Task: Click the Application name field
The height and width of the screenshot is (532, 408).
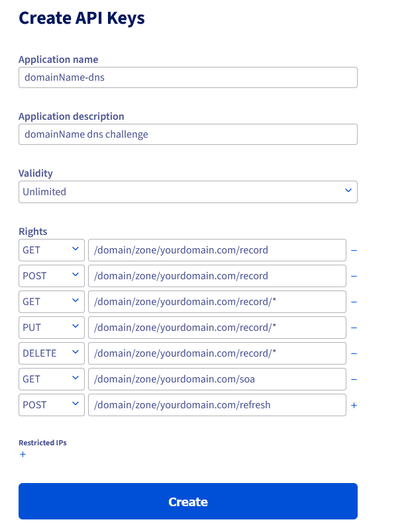Action: click(188, 77)
